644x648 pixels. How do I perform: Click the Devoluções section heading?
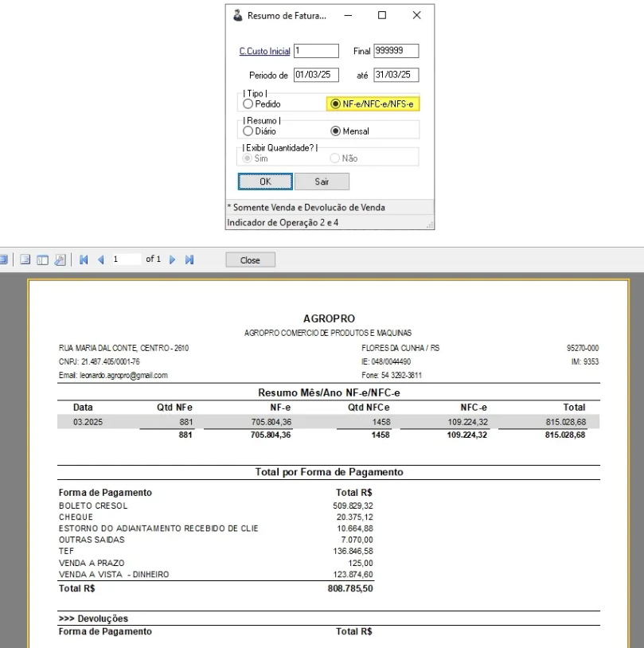pos(93,619)
